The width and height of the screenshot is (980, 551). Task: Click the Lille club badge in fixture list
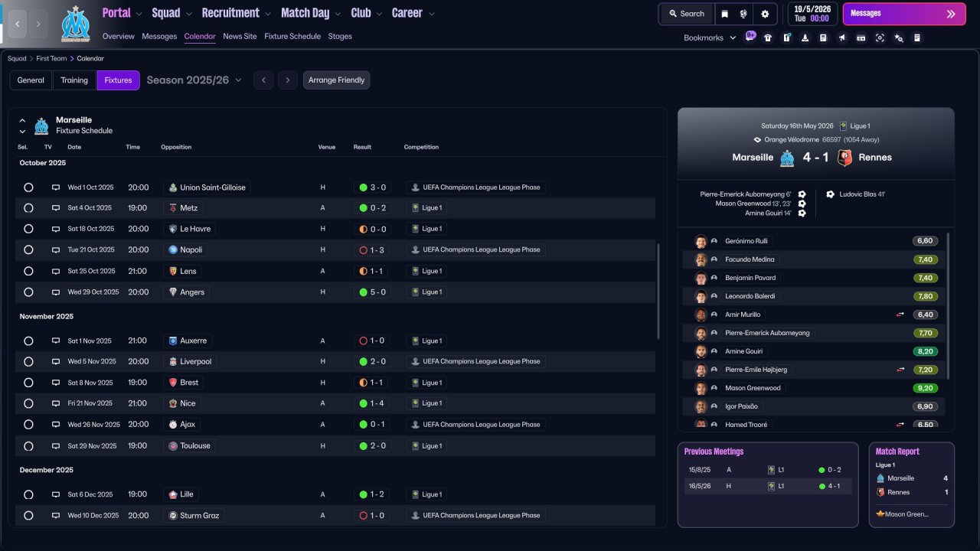pyautogui.click(x=173, y=495)
